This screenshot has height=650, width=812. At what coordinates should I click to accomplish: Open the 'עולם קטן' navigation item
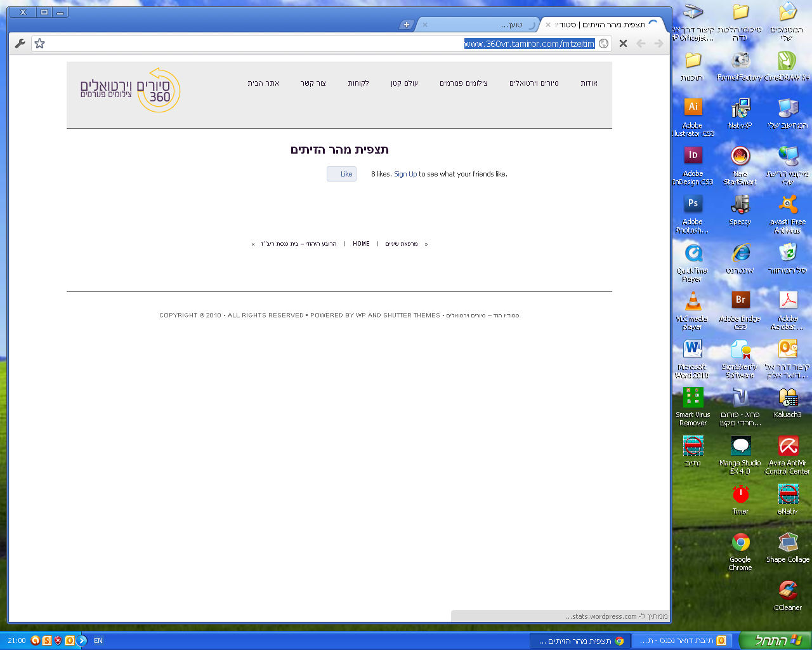click(x=404, y=83)
